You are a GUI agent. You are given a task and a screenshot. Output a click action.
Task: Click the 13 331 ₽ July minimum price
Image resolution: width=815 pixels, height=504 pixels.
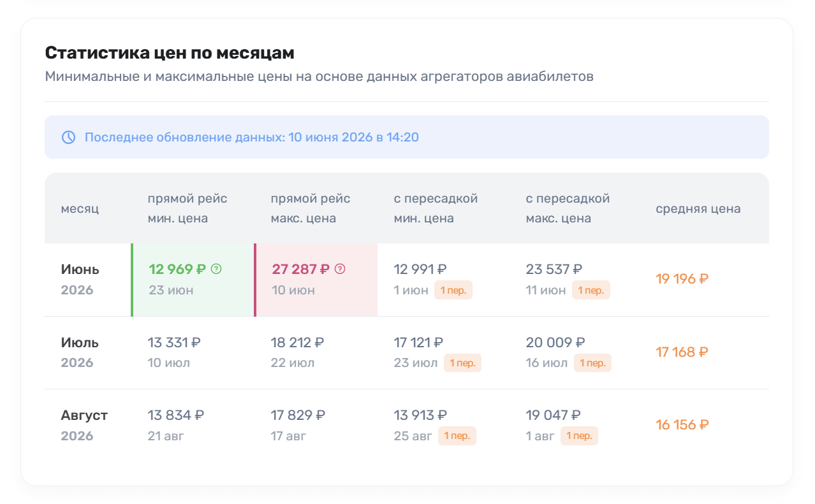tap(174, 342)
